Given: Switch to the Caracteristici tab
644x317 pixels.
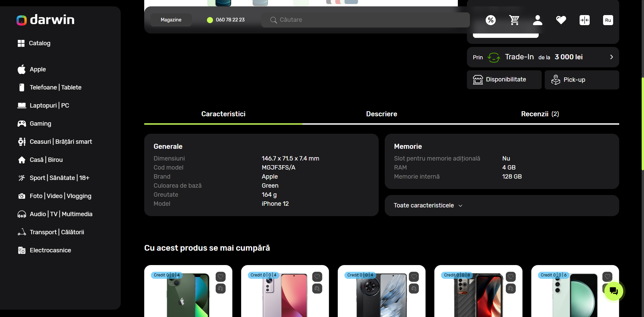Looking at the screenshot, I should [x=223, y=114].
